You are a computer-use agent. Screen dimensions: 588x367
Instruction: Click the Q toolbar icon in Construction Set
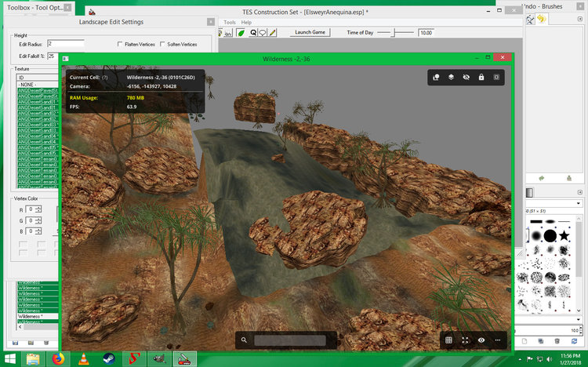[253, 33]
